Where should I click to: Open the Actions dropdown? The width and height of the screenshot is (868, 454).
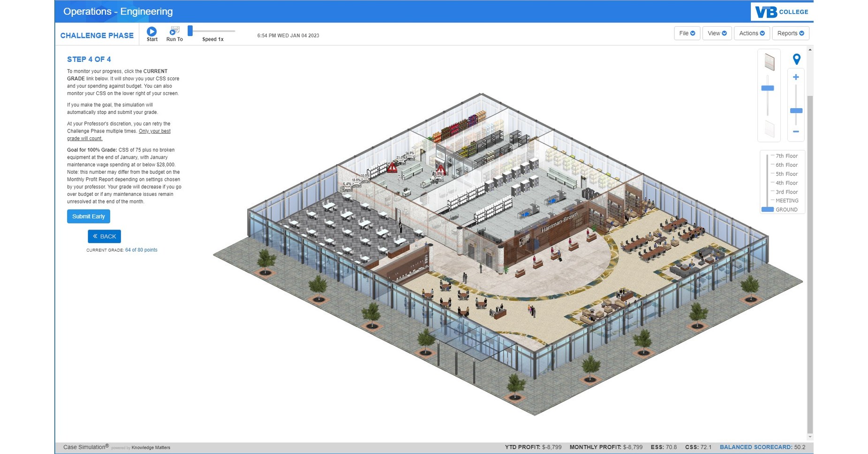point(751,33)
